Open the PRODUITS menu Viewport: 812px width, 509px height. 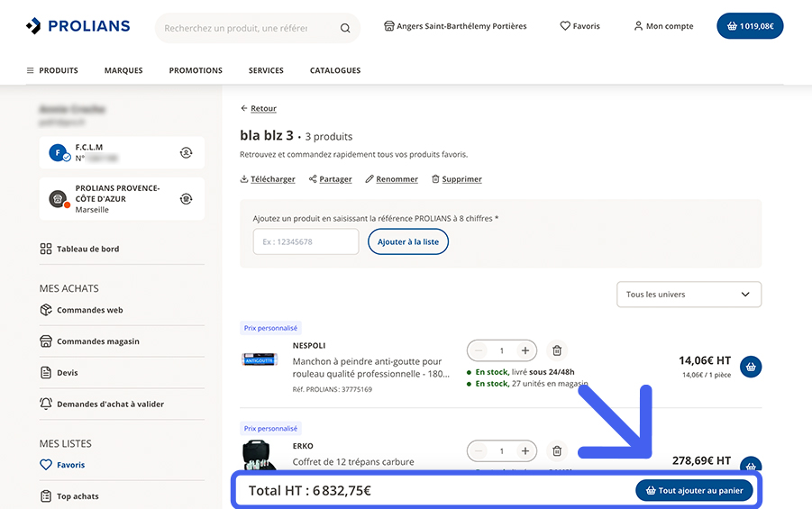click(x=52, y=70)
